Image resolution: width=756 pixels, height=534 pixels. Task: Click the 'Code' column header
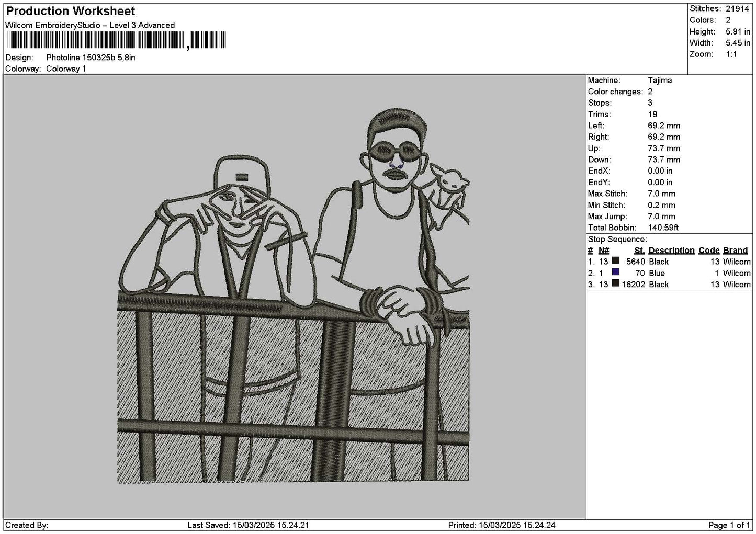click(x=709, y=251)
